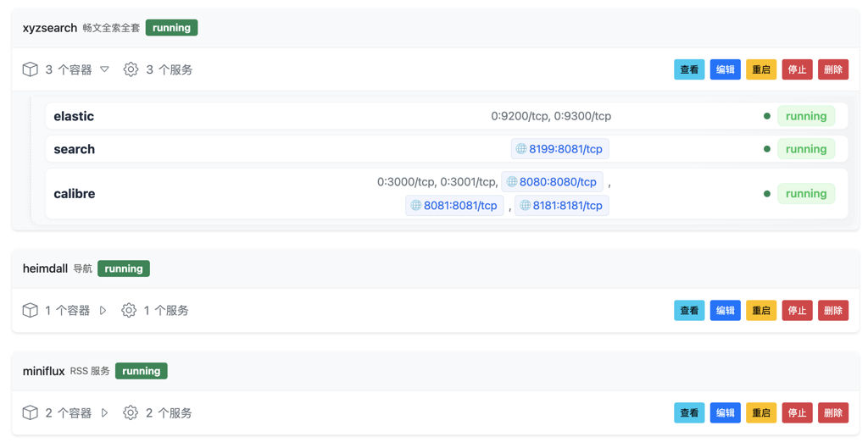The width and height of the screenshot is (868, 448).
Task: Click running status badge of elastic container
Action: [805, 116]
